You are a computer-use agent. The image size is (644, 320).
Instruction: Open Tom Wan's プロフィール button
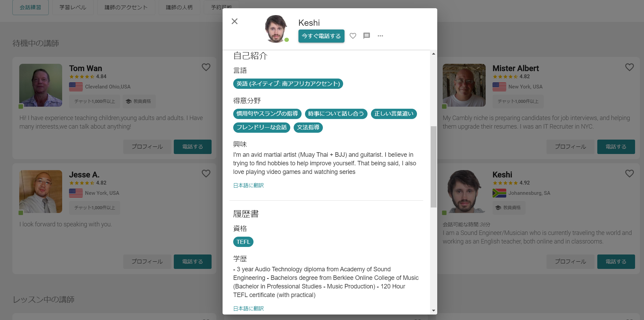tap(147, 147)
